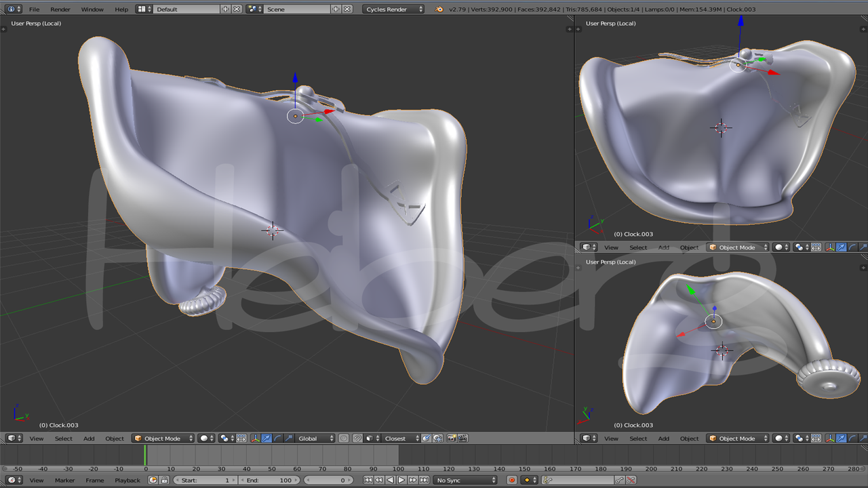Open Closest snap target dropdown
Viewport: 868px width, 488px height.
pos(401,439)
